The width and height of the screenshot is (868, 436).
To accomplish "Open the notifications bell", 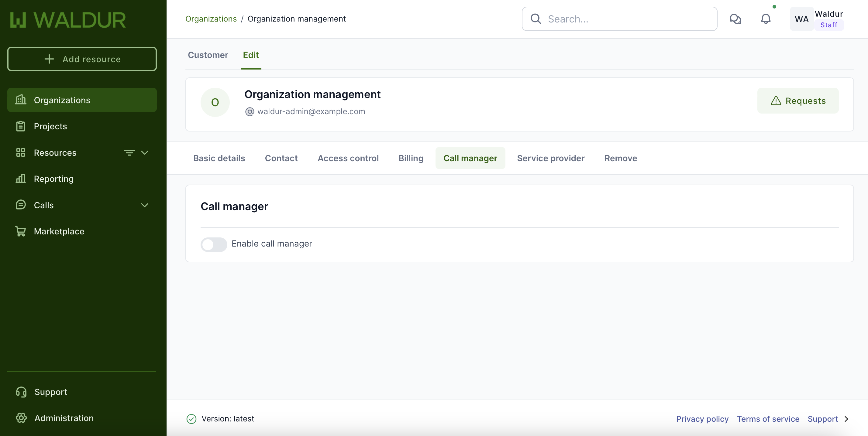I will point(766,19).
